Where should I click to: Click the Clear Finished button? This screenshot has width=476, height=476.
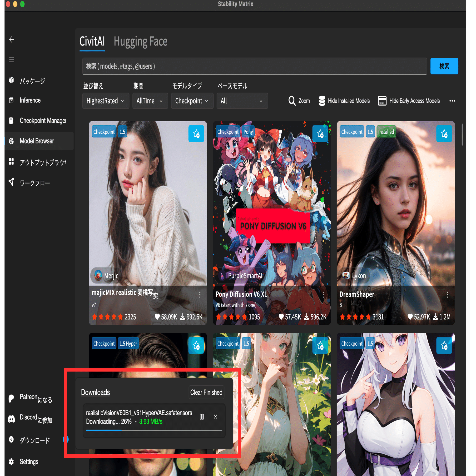click(x=206, y=392)
